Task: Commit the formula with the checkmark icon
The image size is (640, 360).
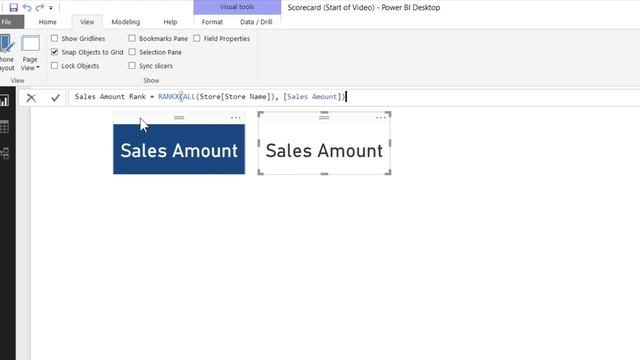Action: click(55, 98)
